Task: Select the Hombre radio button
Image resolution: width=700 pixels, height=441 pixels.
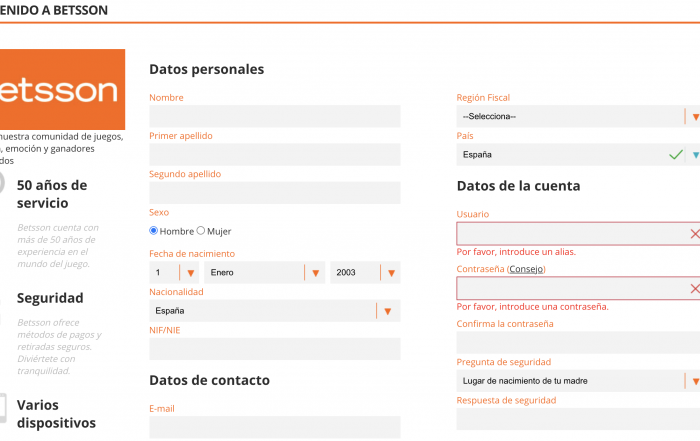Action: click(154, 230)
